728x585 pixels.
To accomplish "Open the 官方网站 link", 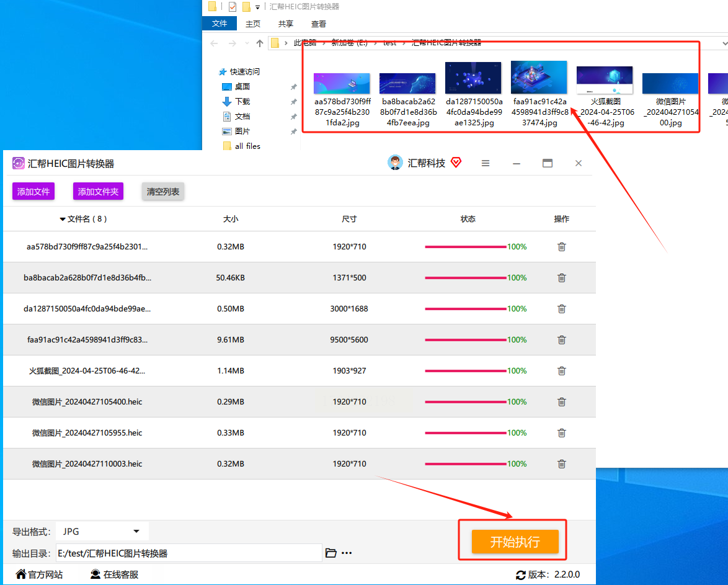I will pos(40,574).
